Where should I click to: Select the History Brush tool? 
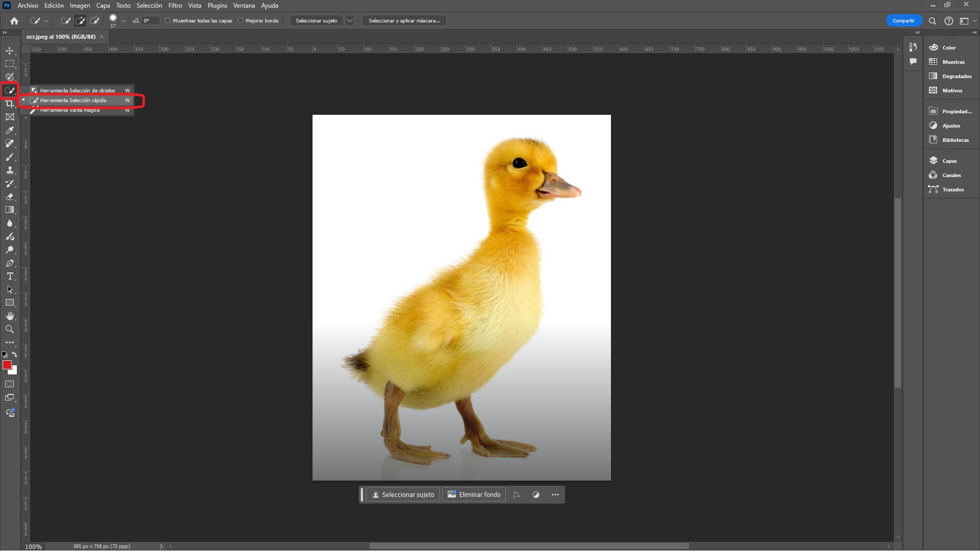coord(10,183)
